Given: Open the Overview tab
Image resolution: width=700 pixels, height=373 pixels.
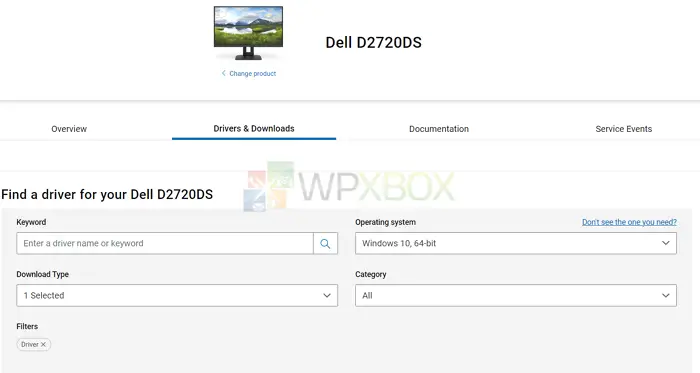Looking at the screenshot, I should [69, 129].
